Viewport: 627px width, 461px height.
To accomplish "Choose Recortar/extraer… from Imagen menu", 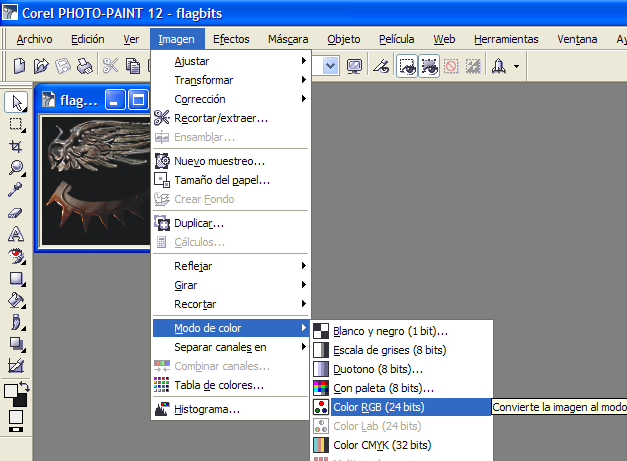I will pos(231,118).
